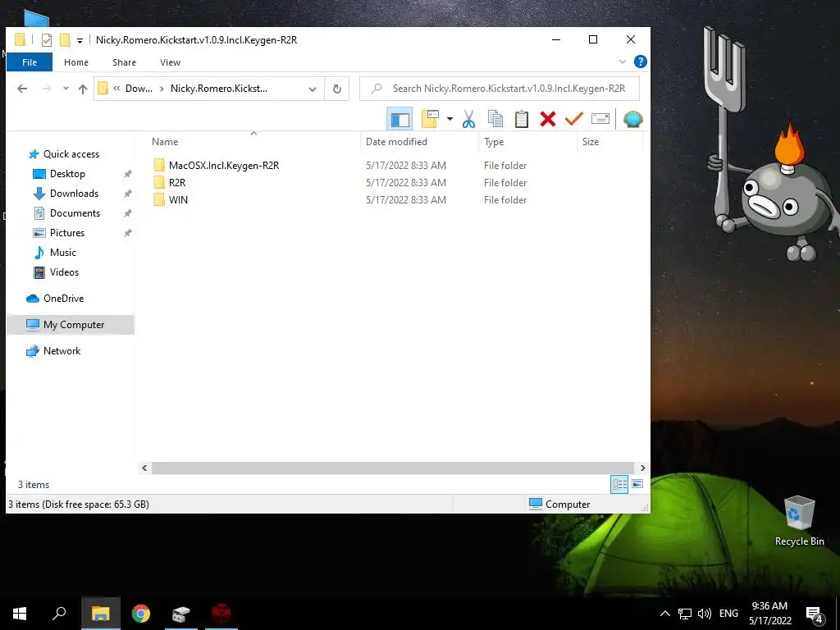Expand the ribbon with the chevron
The width and height of the screenshot is (840, 630).
[623, 62]
